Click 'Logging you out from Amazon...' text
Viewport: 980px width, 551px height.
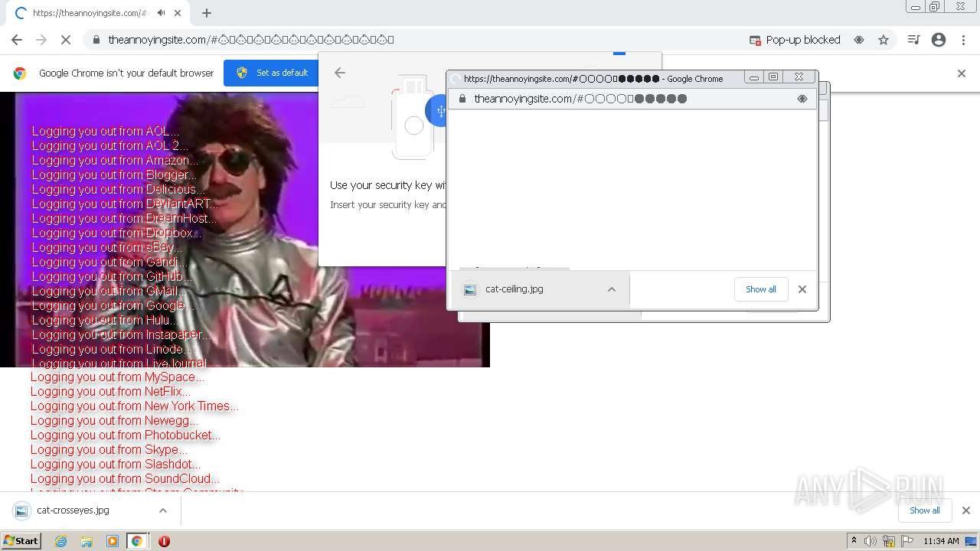click(115, 160)
